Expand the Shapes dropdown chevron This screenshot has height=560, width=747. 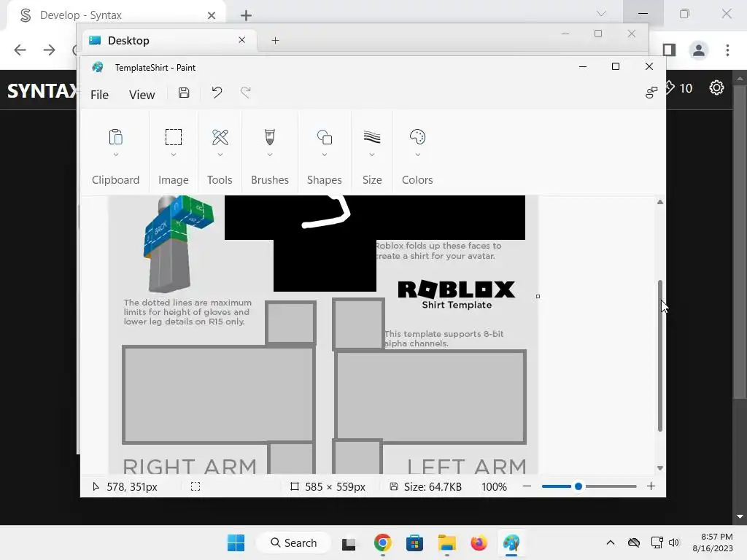click(325, 155)
